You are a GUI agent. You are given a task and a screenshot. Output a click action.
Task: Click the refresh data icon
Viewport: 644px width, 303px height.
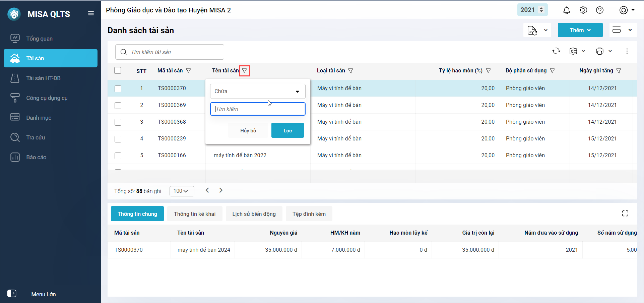tap(556, 51)
